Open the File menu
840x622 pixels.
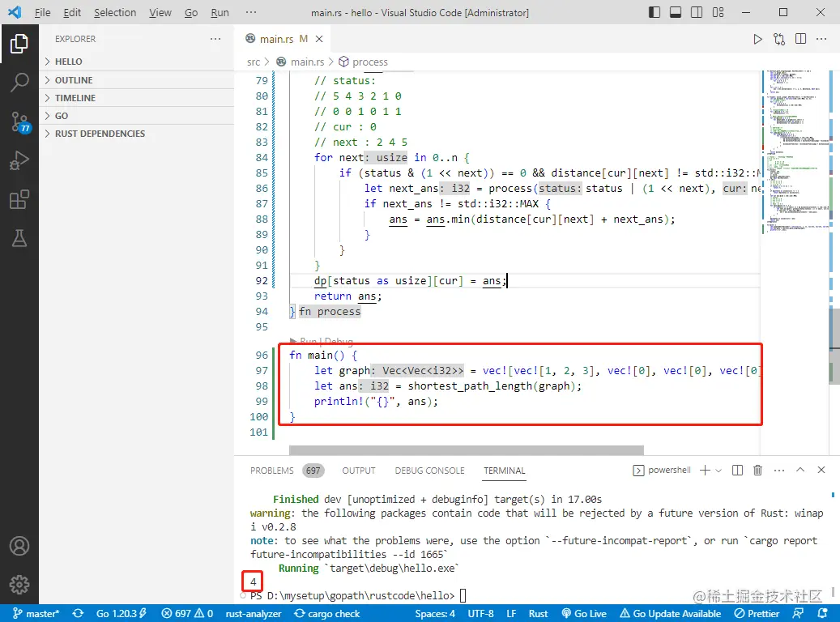42,12
